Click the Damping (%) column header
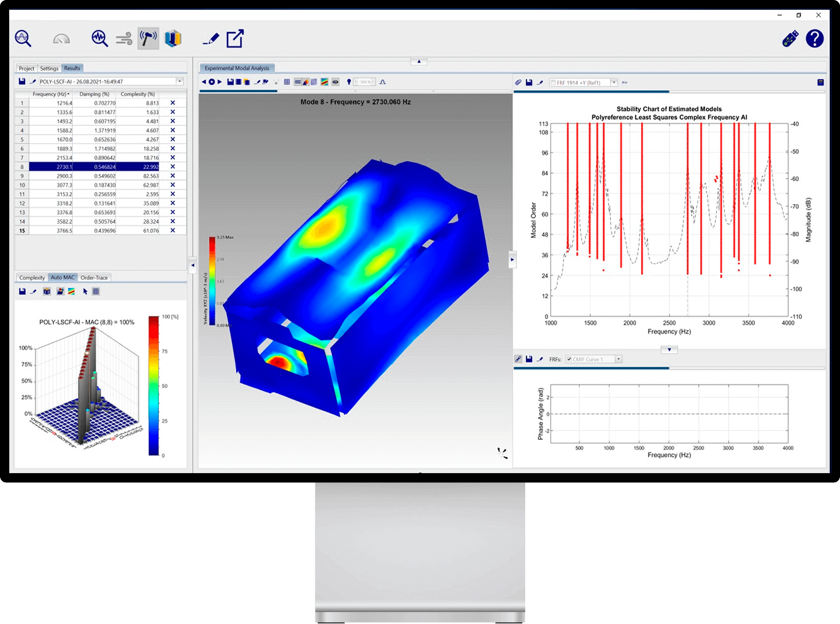840x624 pixels. [x=94, y=94]
